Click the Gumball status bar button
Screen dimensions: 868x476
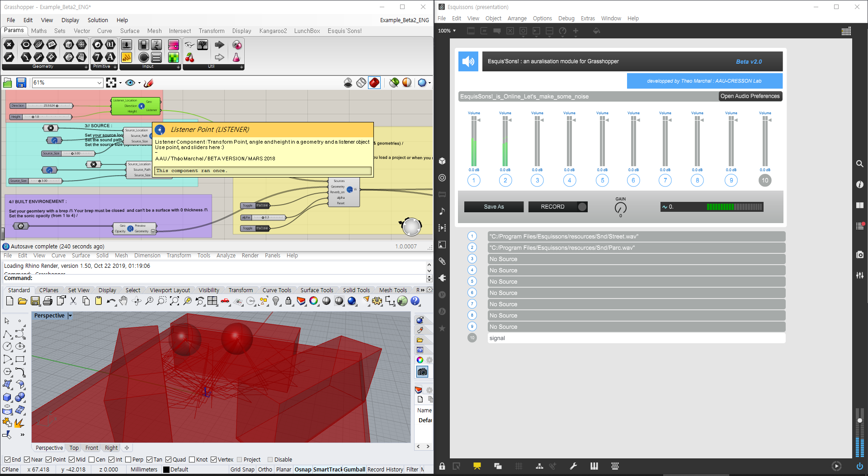(354, 469)
